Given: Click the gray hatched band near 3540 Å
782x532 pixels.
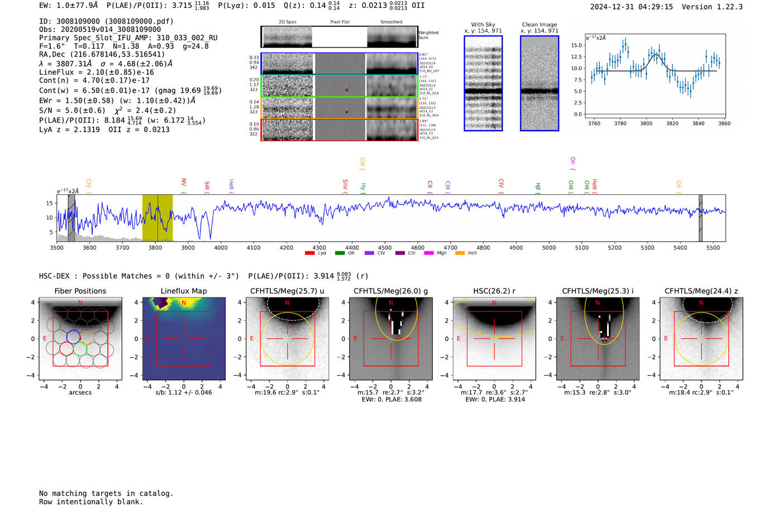Looking at the screenshot, I should 71,218.
